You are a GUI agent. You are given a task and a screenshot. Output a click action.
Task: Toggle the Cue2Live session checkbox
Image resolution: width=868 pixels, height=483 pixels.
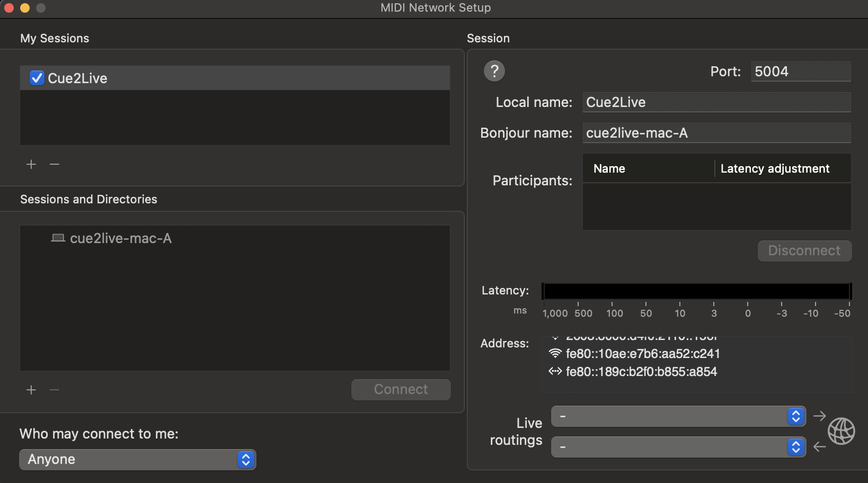tap(37, 78)
